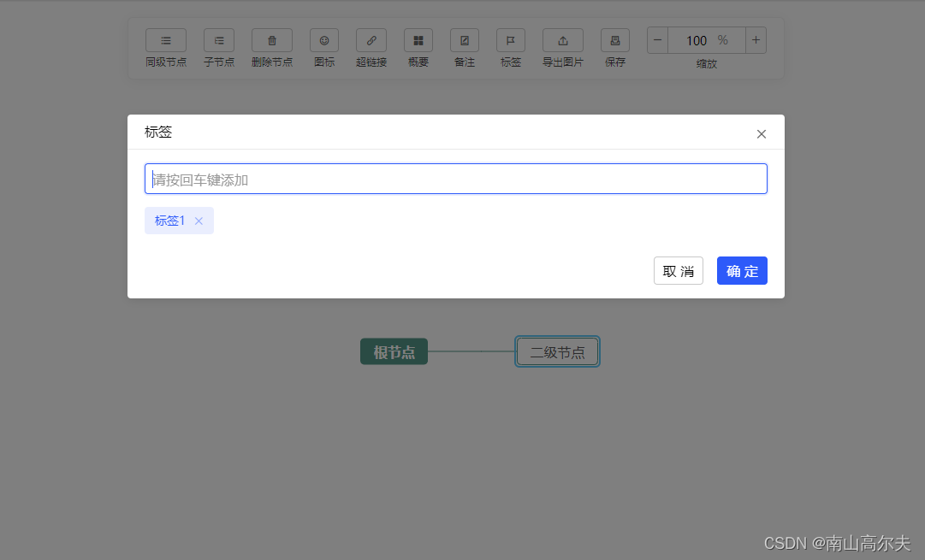Click the 标签1 tag chip text
Screen dimensions: 925x560
tap(170, 221)
